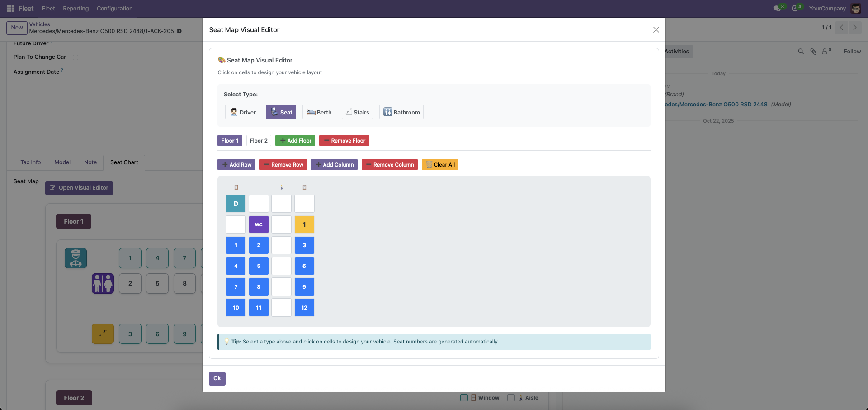The height and width of the screenshot is (410, 868).
Task: Open the Configuration menu
Action: [115, 9]
